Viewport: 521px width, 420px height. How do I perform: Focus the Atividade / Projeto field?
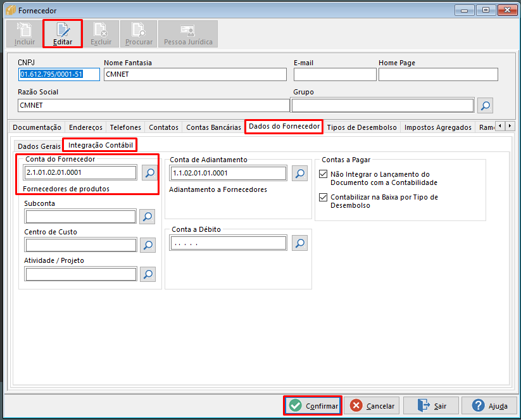(81, 274)
